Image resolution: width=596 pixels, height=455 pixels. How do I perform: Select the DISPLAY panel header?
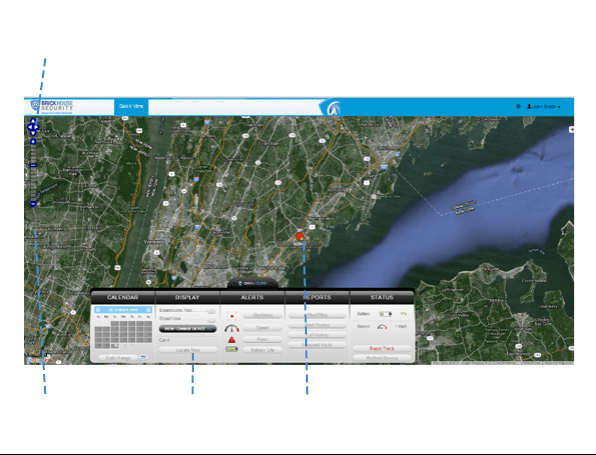pyautogui.click(x=187, y=297)
